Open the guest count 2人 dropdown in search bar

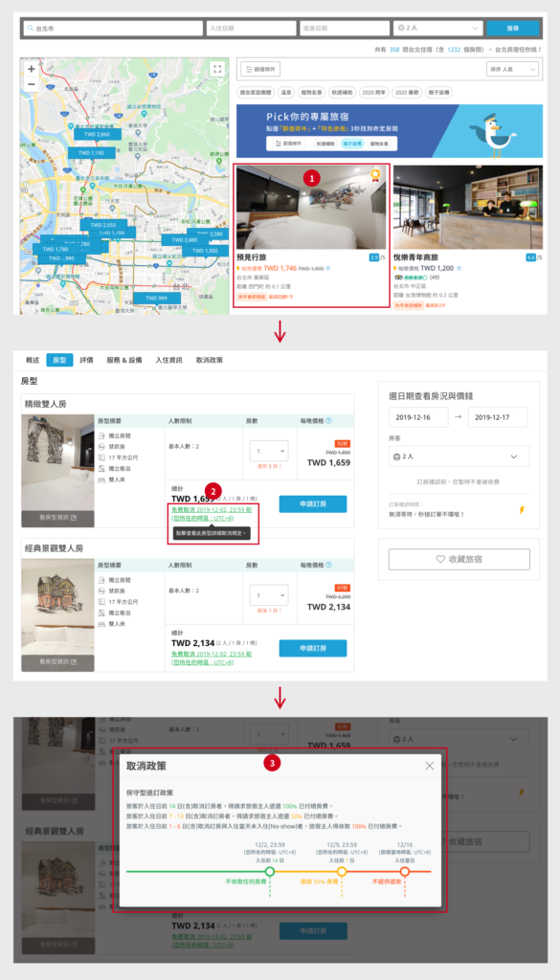pos(438,29)
